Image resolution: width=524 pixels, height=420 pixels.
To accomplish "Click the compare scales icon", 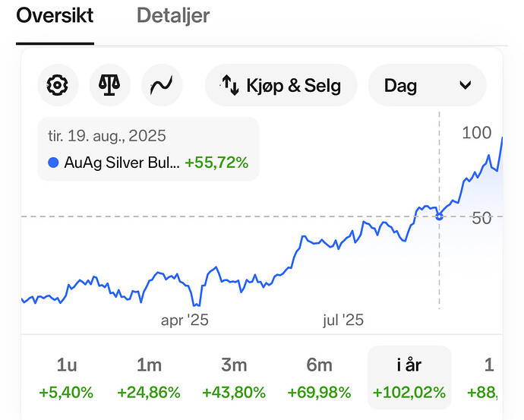I will click(110, 85).
